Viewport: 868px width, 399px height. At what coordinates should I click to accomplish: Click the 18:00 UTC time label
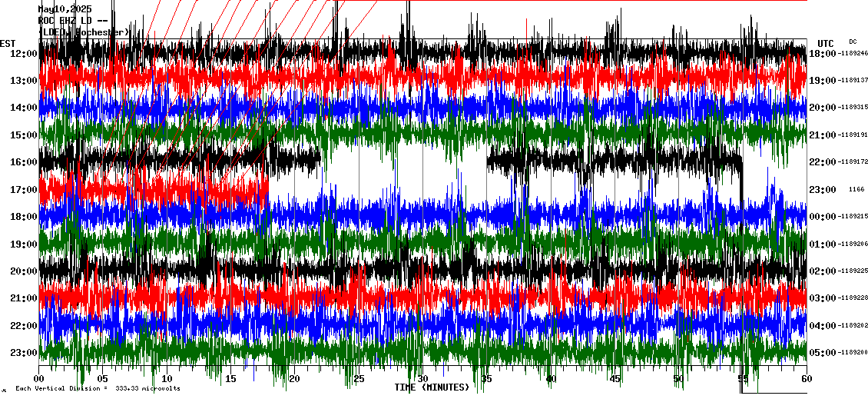tap(823, 54)
